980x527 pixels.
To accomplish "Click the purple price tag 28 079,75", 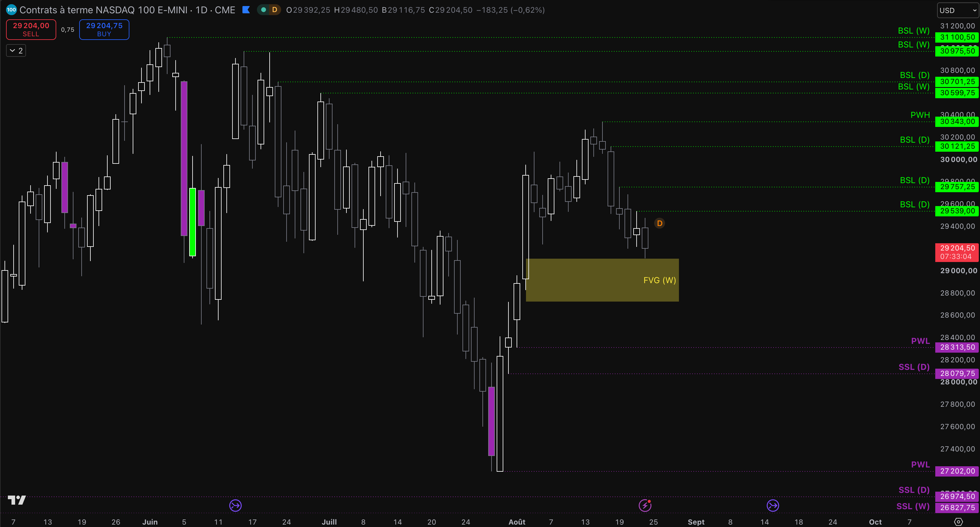I will pos(957,373).
